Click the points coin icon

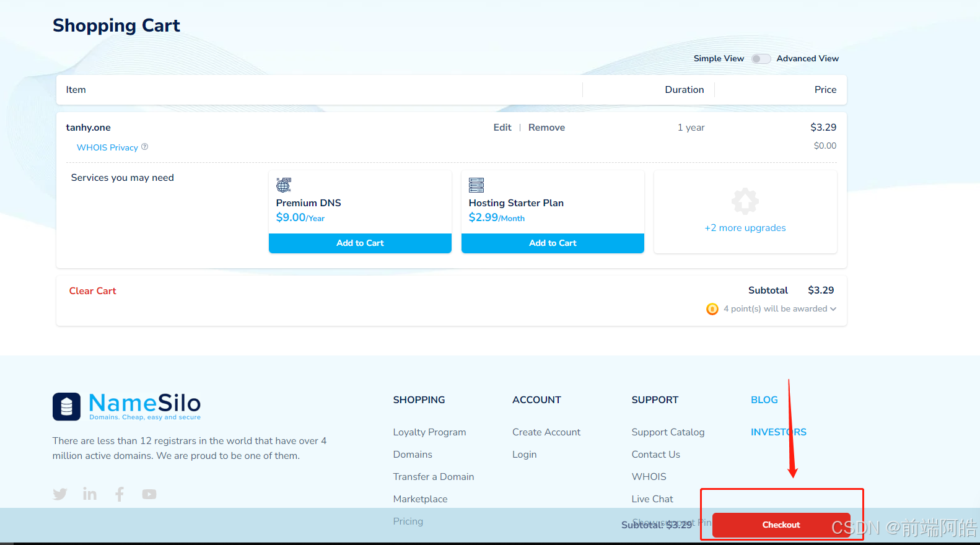coord(712,308)
